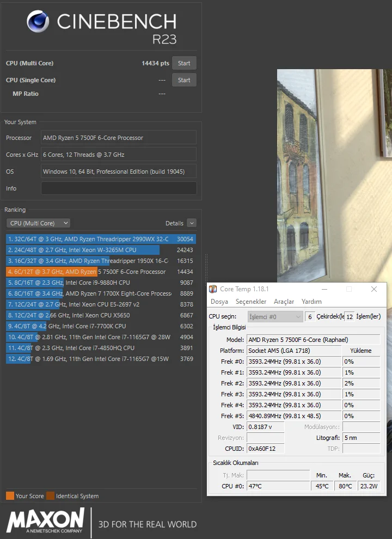The width and height of the screenshot is (392, 539).
Task: Click the 14434 pts multi core score
Action: point(155,63)
